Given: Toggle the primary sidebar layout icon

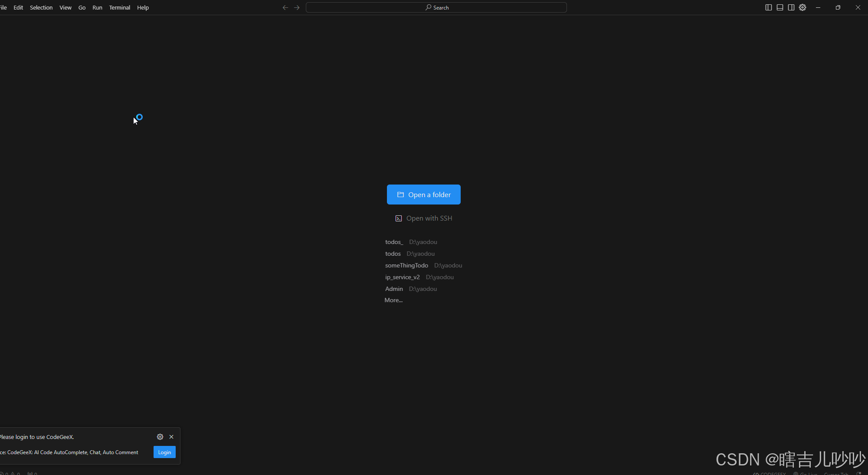Looking at the screenshot, I should click(768, 7).
